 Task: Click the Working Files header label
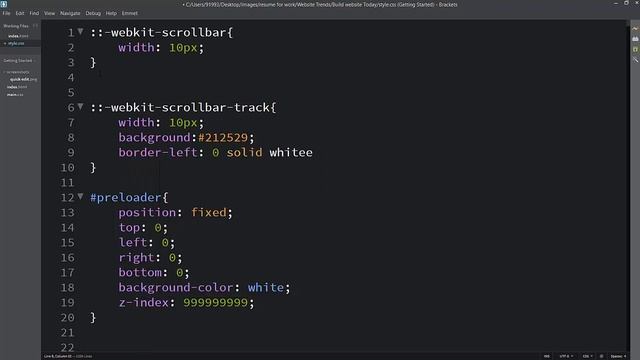(16, 26)
